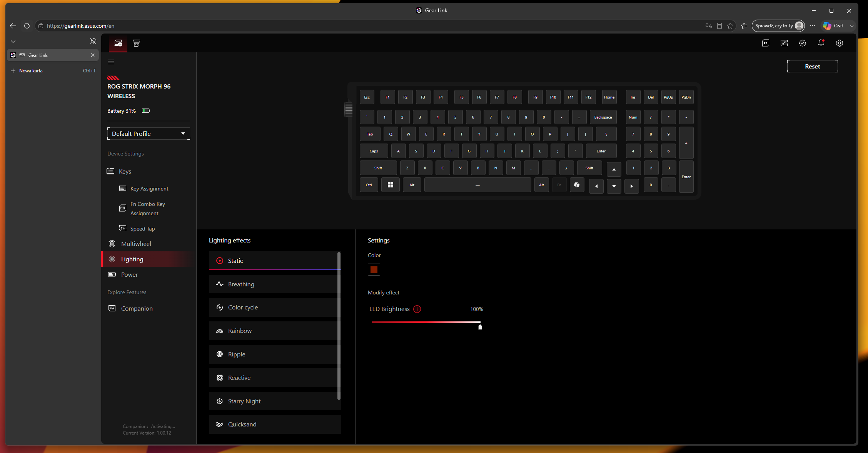The image size is (868, 453).
Task: Select the Caps key on the keyboard
Action: tap(374, 151)
